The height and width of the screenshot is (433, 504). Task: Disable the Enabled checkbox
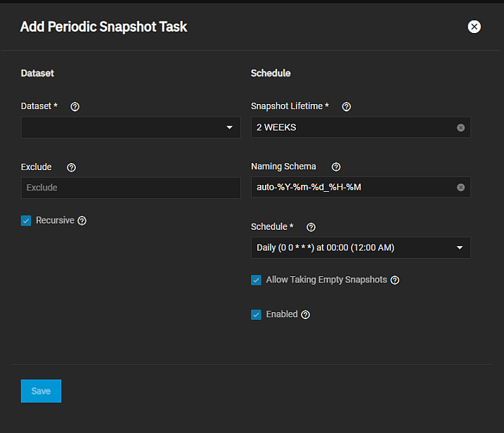257,315
